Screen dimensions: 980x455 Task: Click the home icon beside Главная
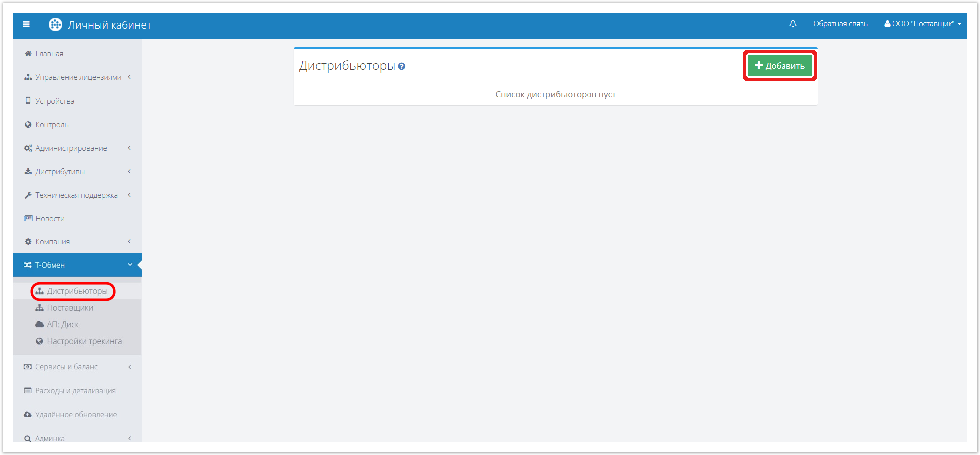pyautogui.click(x=28, y=54)
